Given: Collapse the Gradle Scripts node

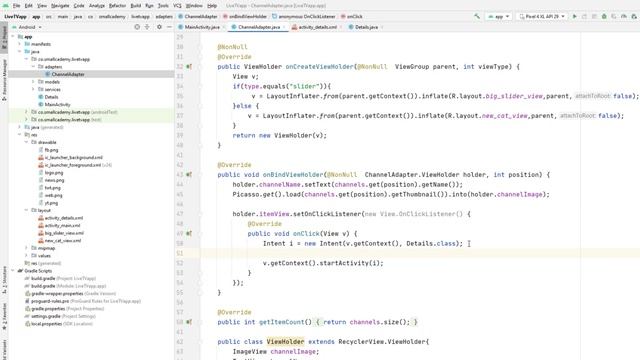Looking at the screenshot, I should (x=13, y=271).
